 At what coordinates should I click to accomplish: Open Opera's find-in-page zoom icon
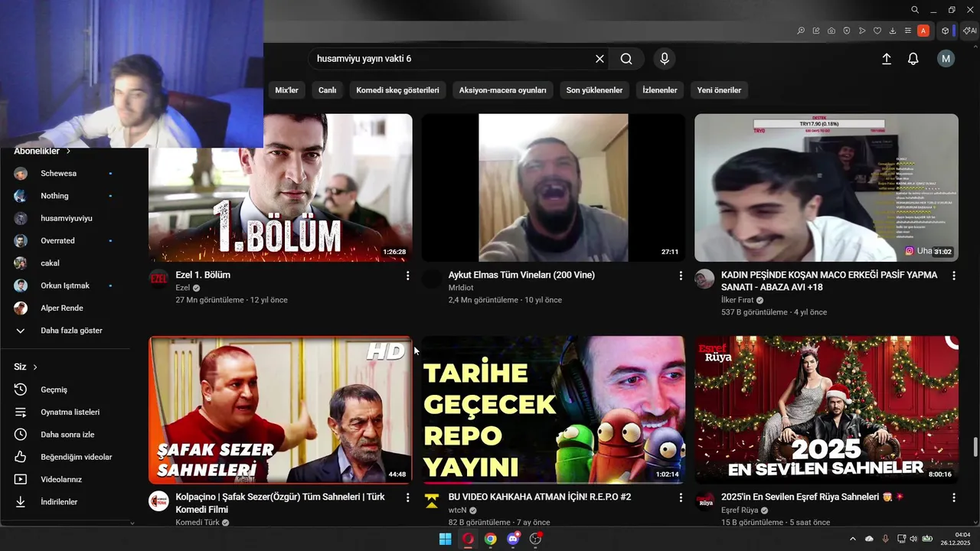pyautogui.click(x=801, y=31)
